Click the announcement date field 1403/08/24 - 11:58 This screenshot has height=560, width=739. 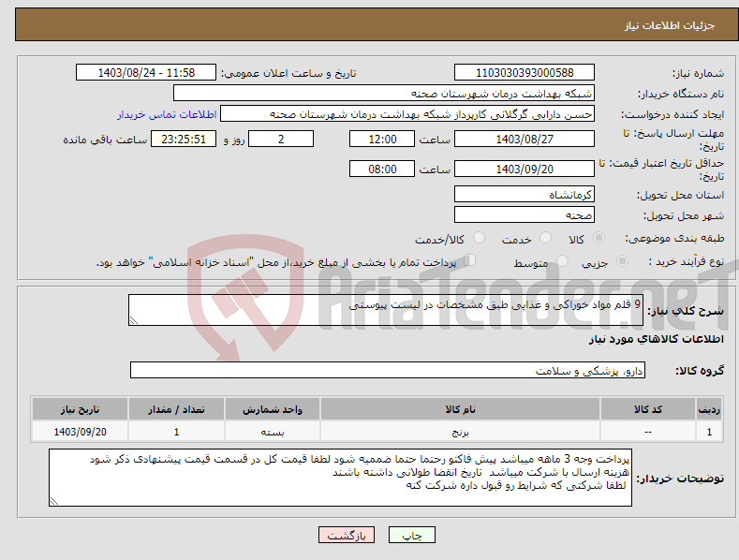146,73
